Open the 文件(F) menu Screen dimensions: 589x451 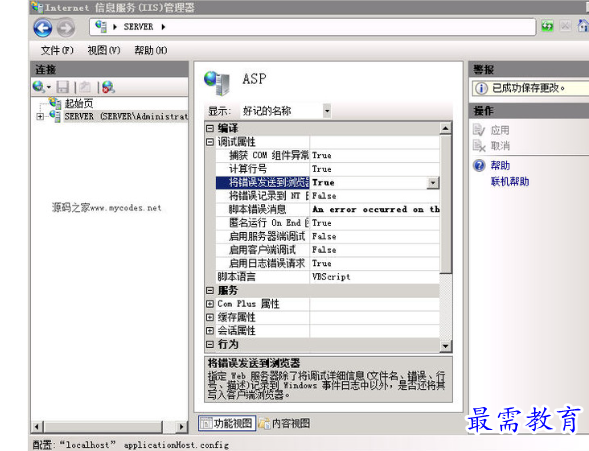(57, 50)
